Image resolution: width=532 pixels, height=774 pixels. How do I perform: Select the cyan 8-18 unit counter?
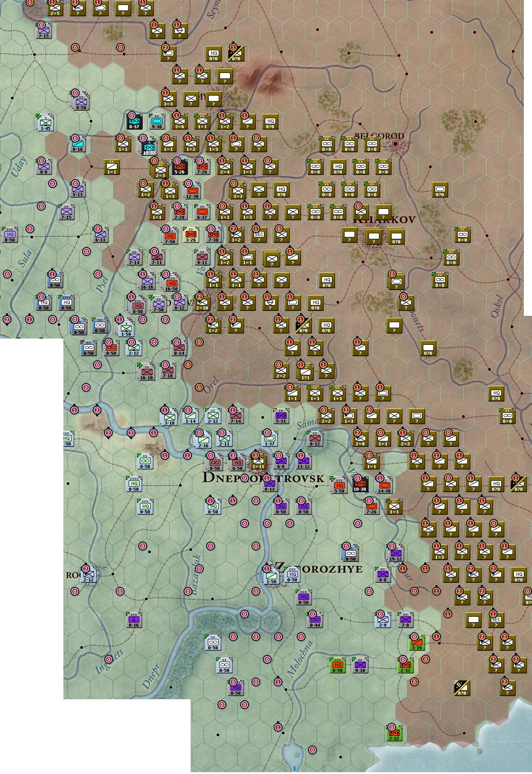78,145
